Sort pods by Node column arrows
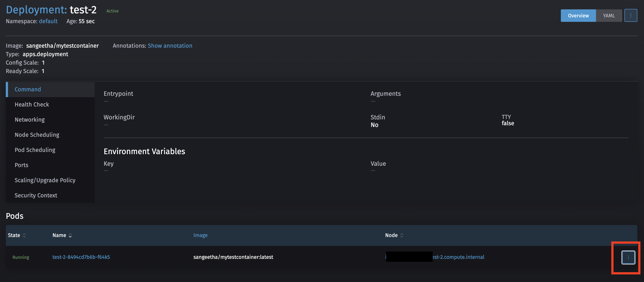The width and height of the screenshot is (644, 282). pyautogui.click(x=402, y=235)
